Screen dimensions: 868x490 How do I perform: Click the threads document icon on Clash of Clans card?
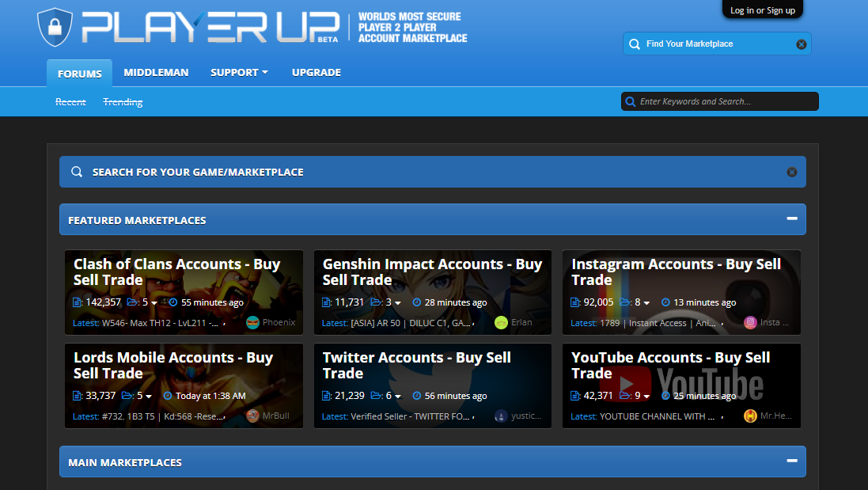(x=77, y=302)
